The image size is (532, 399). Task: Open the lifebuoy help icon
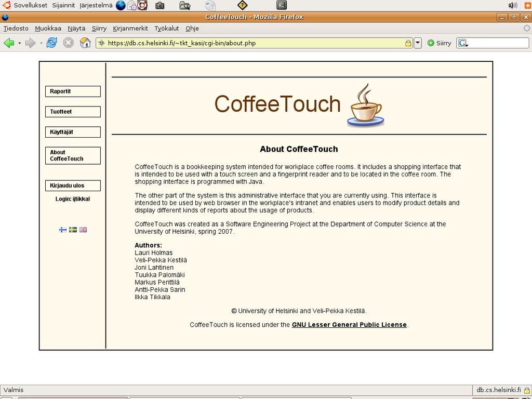pyautogui.click(x=142, y=5)
